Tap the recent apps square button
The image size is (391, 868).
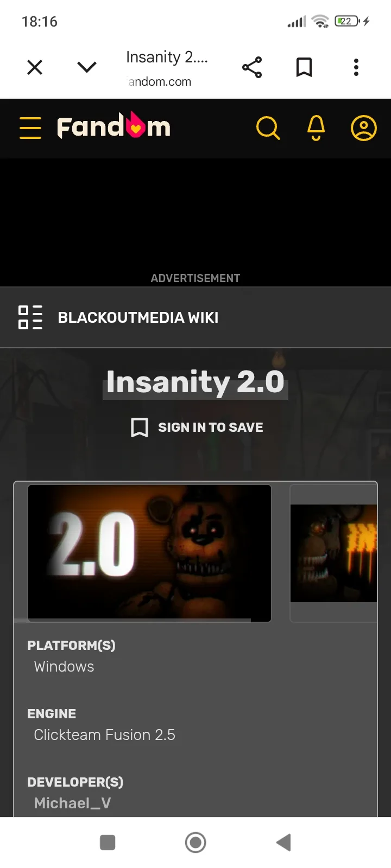point(108,843)
